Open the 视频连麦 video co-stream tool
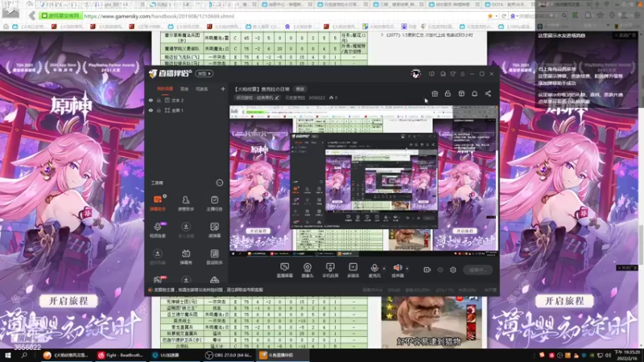 [157, 230]
